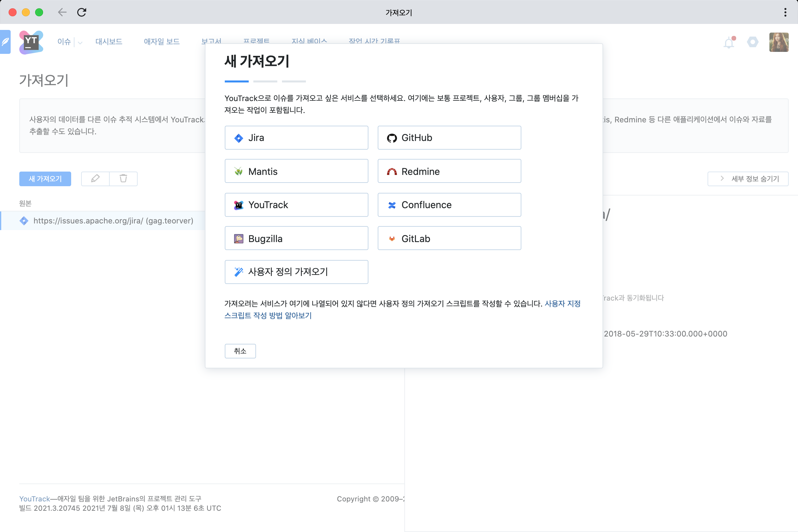
Task: Click the 새 가져오기 blue button
Action: [45, 179]
